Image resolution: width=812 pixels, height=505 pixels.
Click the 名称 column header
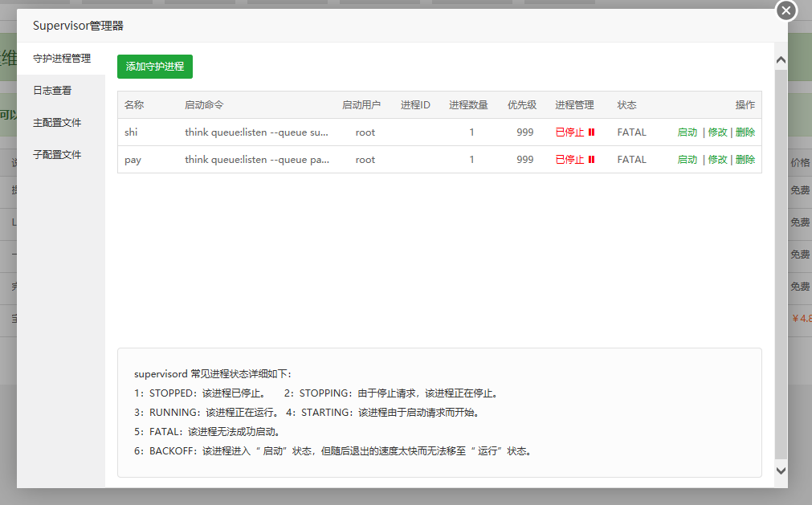pos(134,105)
